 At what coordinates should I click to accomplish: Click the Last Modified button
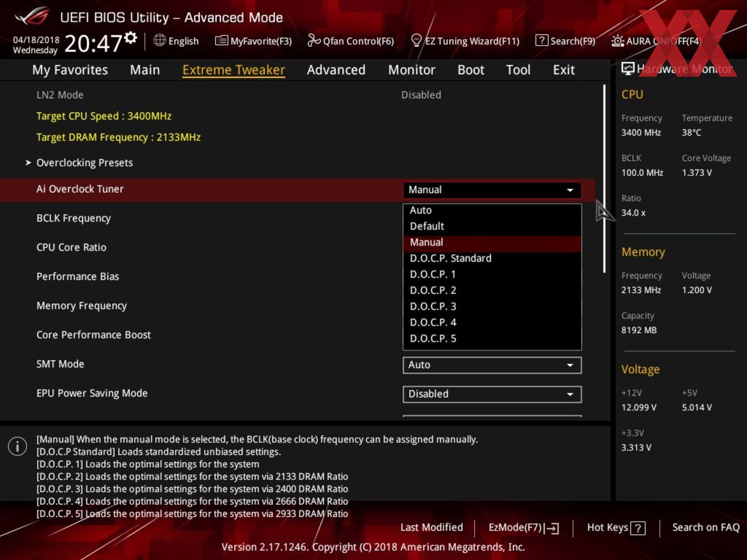(432, 527)
